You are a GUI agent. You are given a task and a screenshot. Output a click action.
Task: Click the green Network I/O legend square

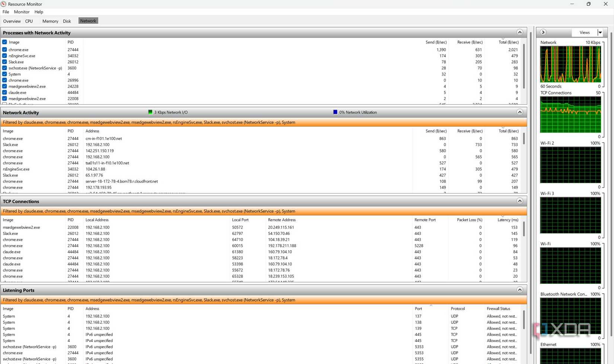click(150, 112)
